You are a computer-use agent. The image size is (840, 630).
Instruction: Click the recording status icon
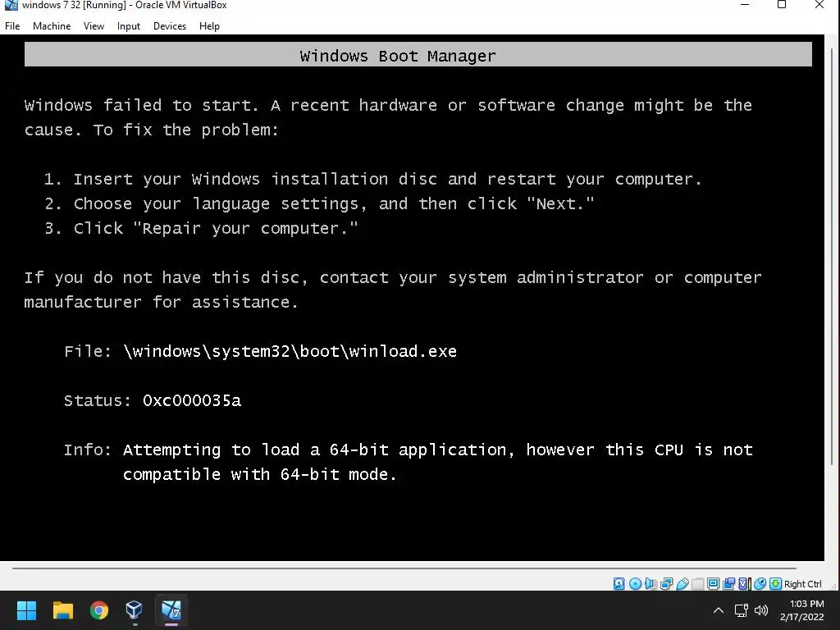tap(728, 583)
